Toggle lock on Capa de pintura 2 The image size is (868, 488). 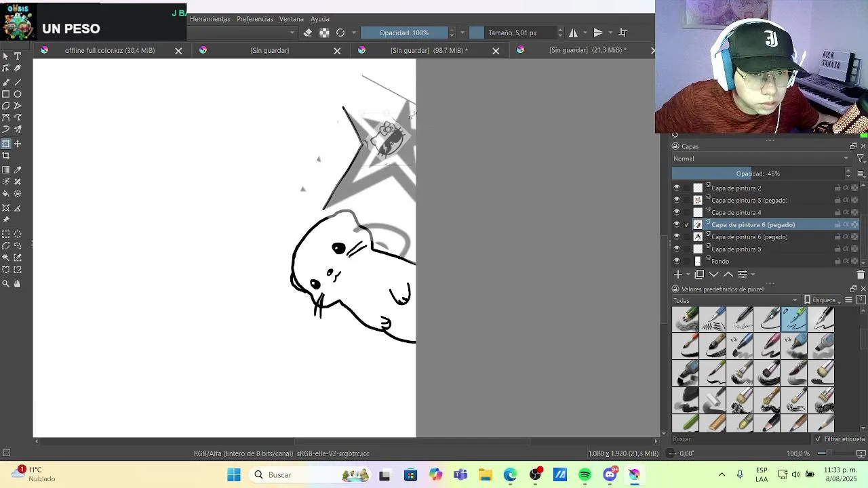point(837,188)
